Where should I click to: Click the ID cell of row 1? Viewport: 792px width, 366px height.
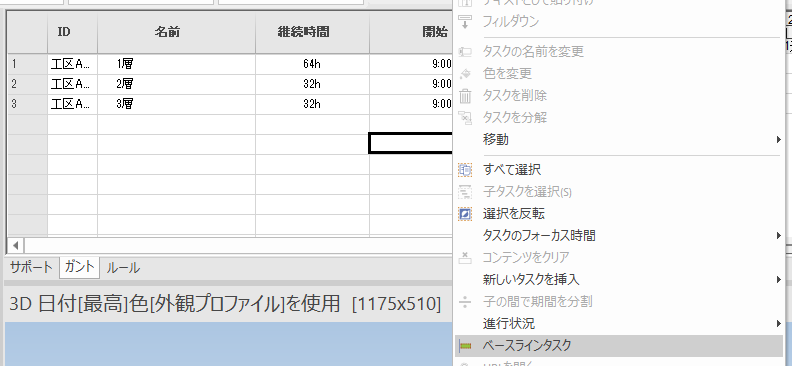coord(73,64)
